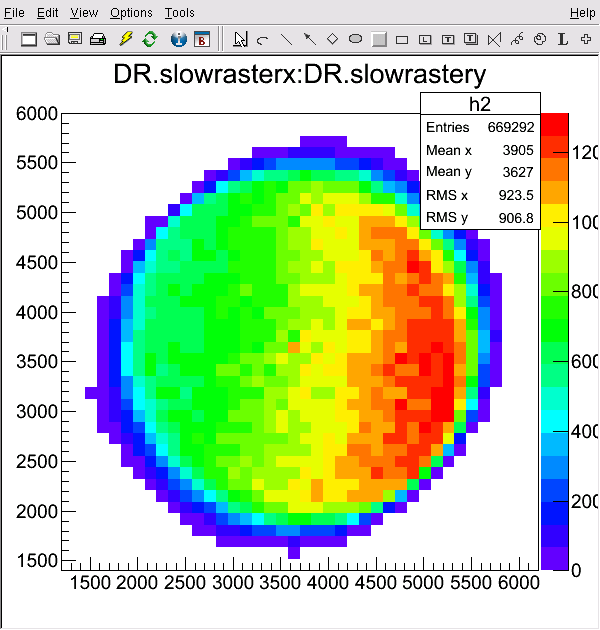Select the Arrow drawing tool
Screen dimensions: 600x630
(309, 39)
